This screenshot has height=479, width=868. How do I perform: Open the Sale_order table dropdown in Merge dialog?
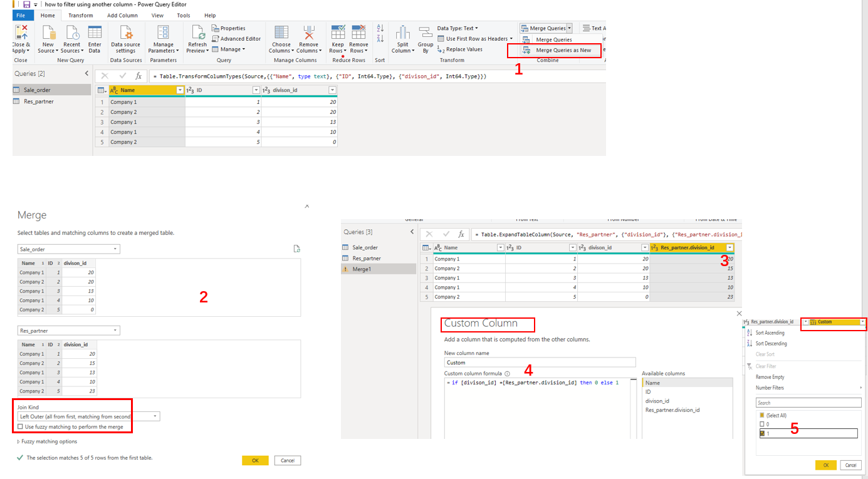click(x=68, y=249)
